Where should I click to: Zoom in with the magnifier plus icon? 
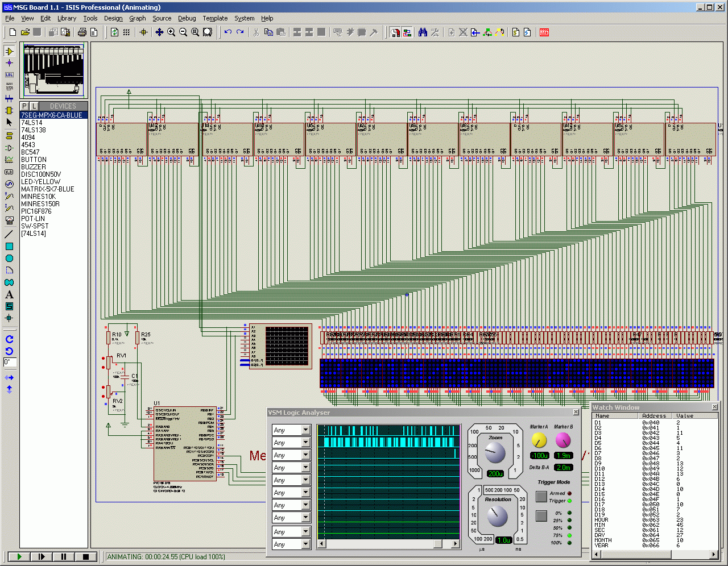(x=171, y=32)
